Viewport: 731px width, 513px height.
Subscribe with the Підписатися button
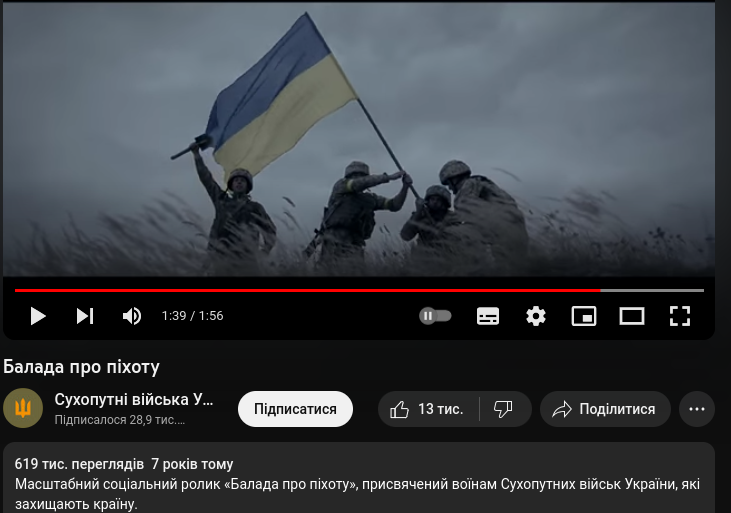coord(295,409)
